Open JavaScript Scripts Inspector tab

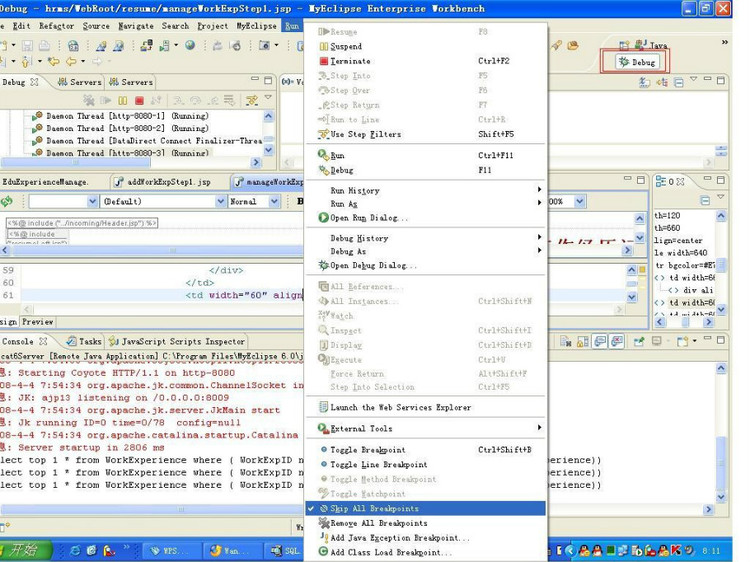[x=177, y=342]
